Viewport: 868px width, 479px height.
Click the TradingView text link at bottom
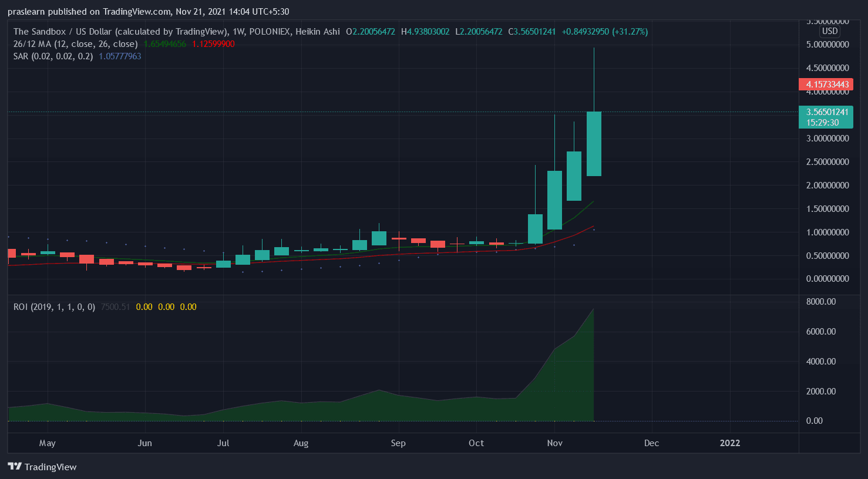(x=51, y=467)
